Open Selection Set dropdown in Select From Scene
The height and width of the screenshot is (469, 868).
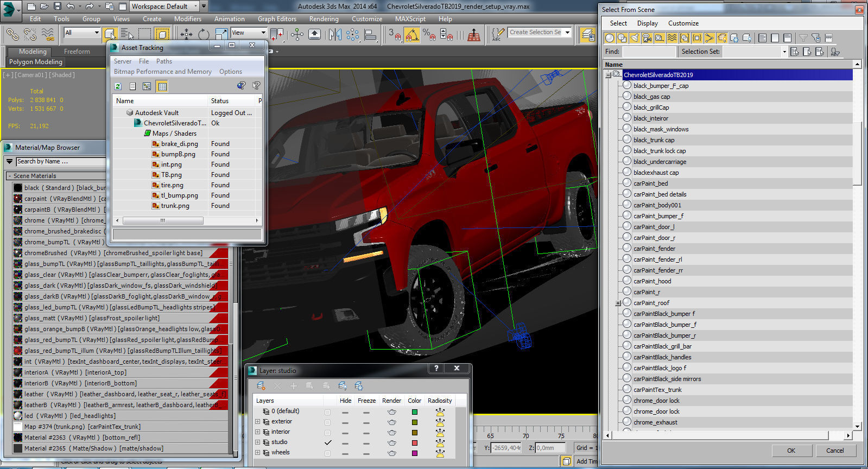click(784, 52)
